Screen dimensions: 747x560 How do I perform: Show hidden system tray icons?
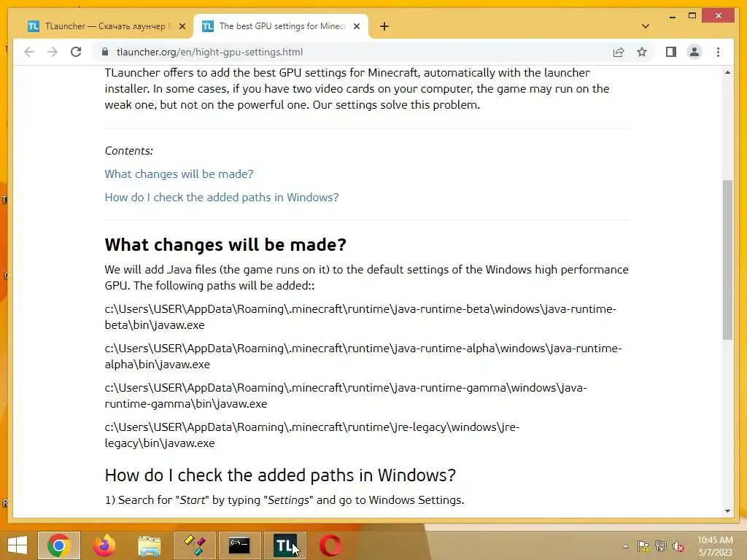coord(625,546)
